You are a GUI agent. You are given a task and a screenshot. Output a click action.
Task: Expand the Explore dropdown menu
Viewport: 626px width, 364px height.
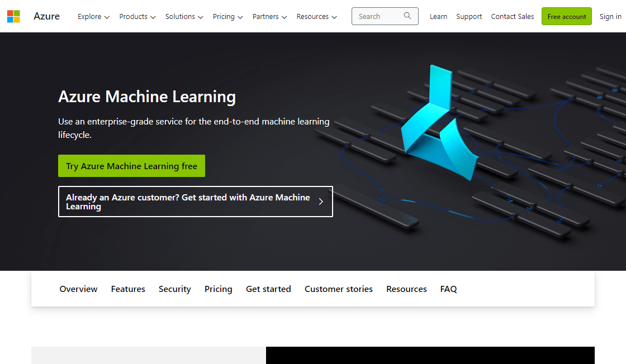tap(93, 17)
